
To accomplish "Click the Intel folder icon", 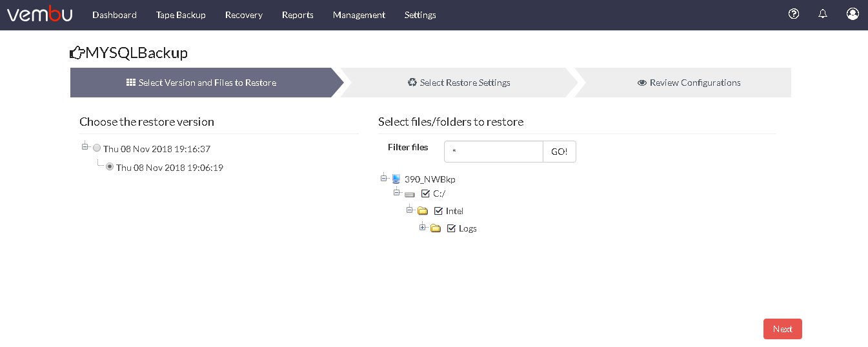I will tap(423, 211).
